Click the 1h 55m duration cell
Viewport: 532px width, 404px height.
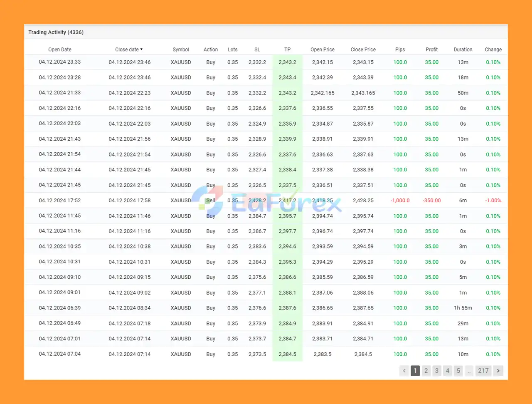463,308
